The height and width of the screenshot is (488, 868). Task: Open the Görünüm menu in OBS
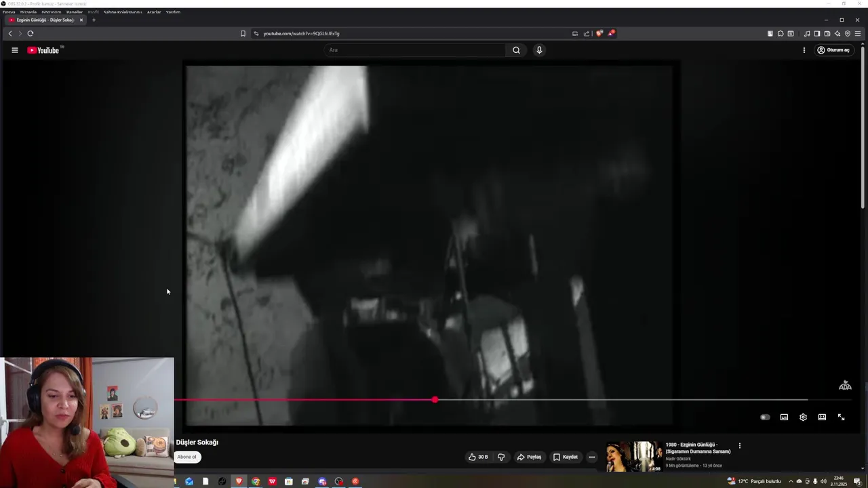coord(52,12)
